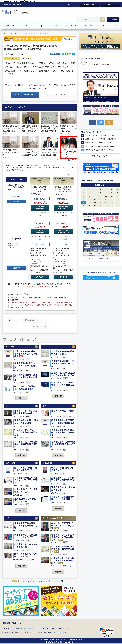This screenshot has width=122, height=644.
Task: Click 御社の記事・コンテンツを作成します banner
Action: click(40, 39)
